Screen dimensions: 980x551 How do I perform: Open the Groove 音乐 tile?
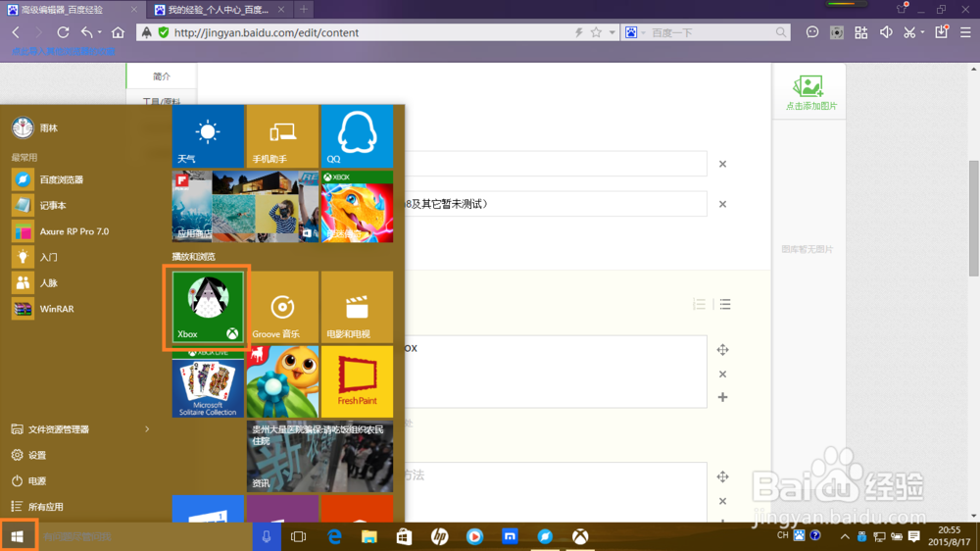(x=282, y=307)
